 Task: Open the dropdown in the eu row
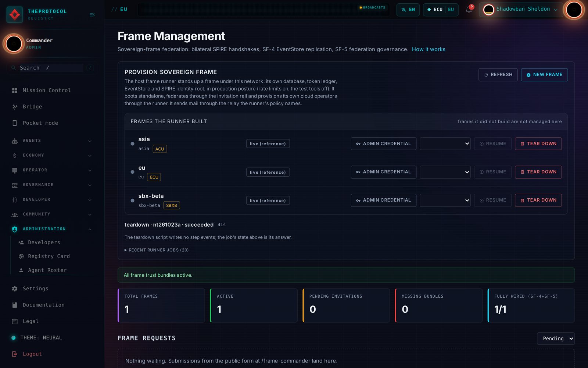pos(445,172)
